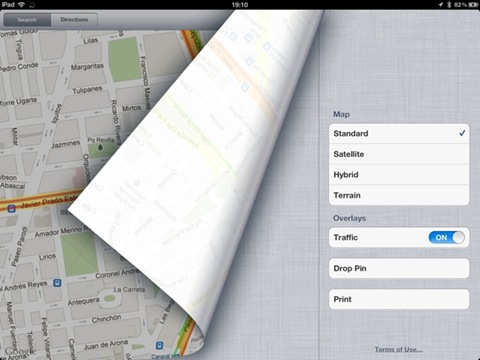Tap the Pq Revilla park tree icon
The image size is (480, 360).
[100, 147]
